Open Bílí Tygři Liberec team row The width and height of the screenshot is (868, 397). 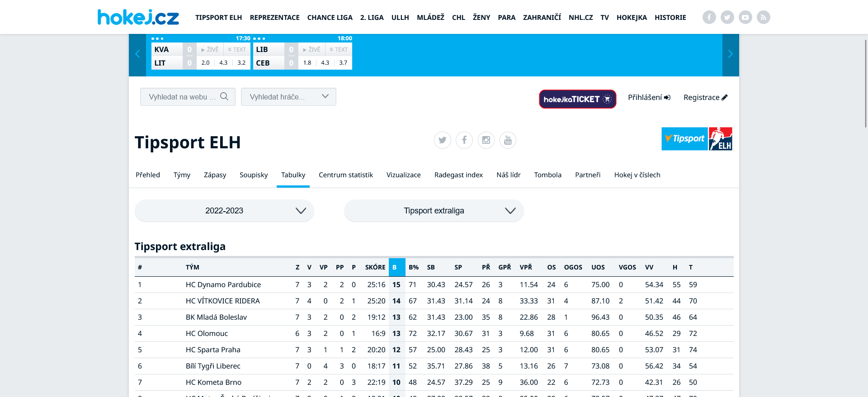pos(434,366)
